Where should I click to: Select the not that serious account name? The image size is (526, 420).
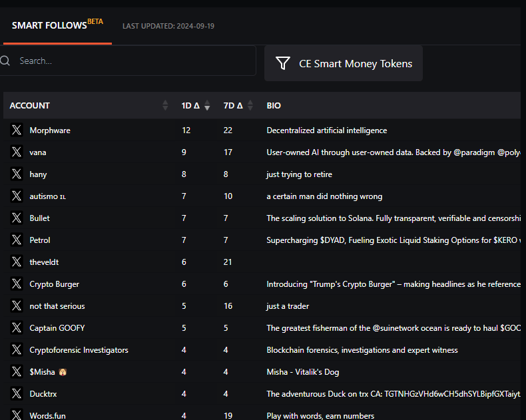pyautogui.click(x=57, y=306)
